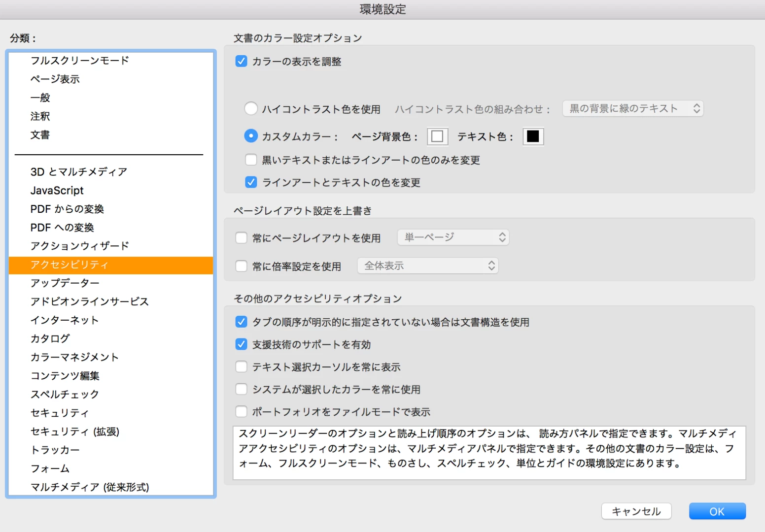Select 注釈 category
The width and height of the screenshot is (765, 532).
click(111, 116)
